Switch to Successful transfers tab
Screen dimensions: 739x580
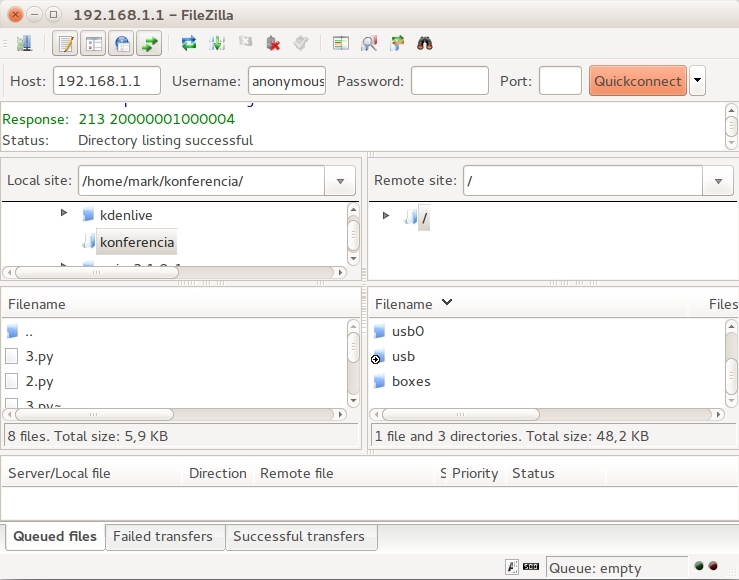point(299,537)
